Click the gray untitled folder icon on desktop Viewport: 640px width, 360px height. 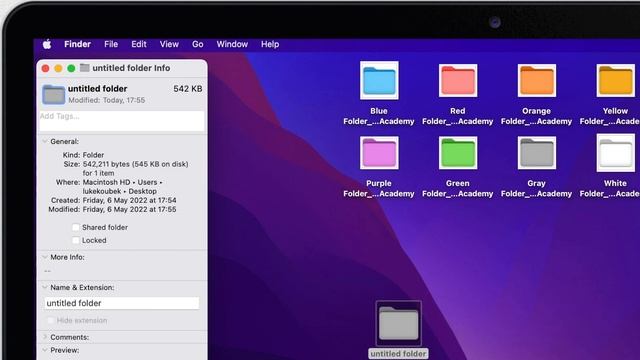tap(399, 323)
